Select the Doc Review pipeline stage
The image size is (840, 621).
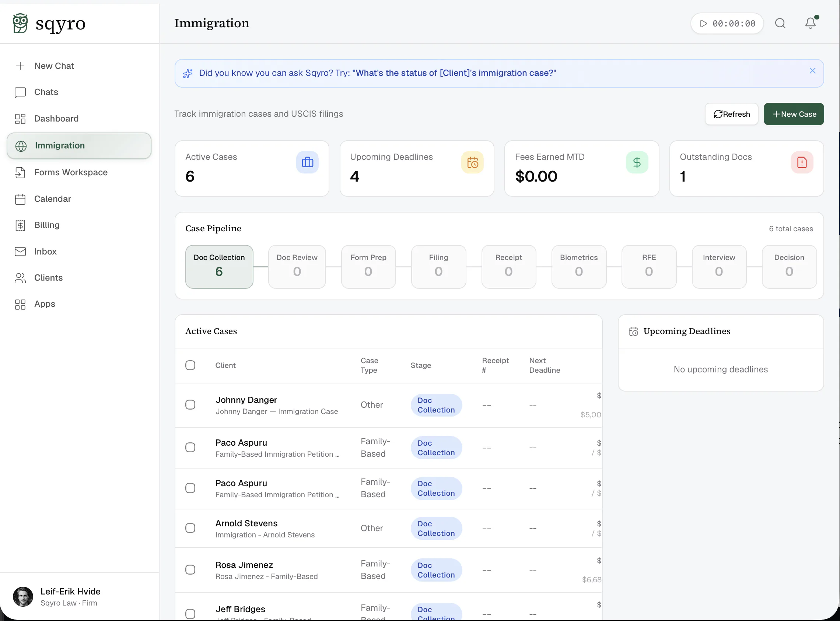pyautogui.click(x=297, y=267)
